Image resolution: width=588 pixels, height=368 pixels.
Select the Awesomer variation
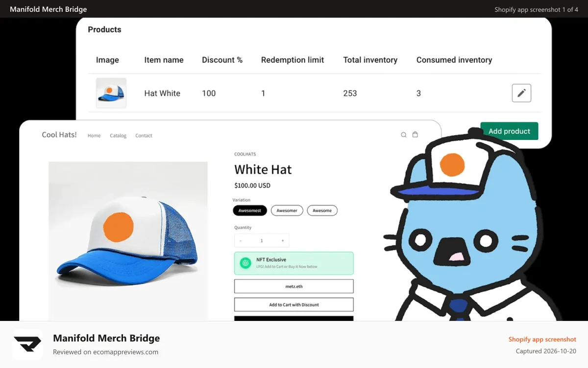click(x=287, y=210)
